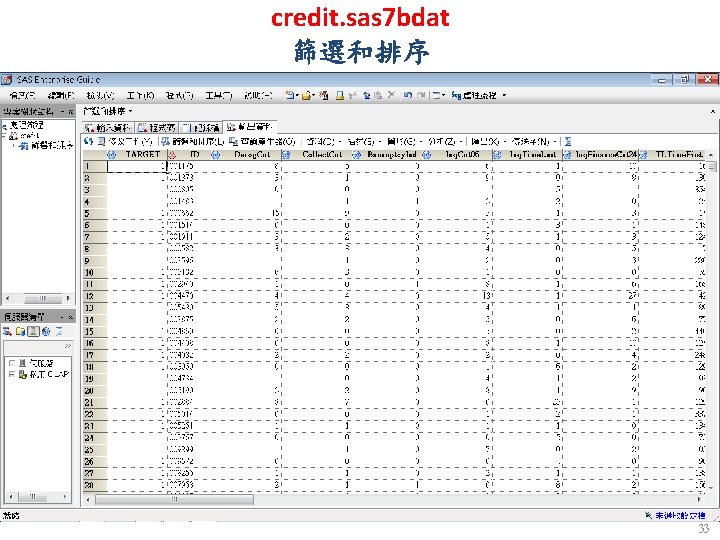Open the Tools (T) menu
This screenshot has width=720, height=540.
point(219,95)
